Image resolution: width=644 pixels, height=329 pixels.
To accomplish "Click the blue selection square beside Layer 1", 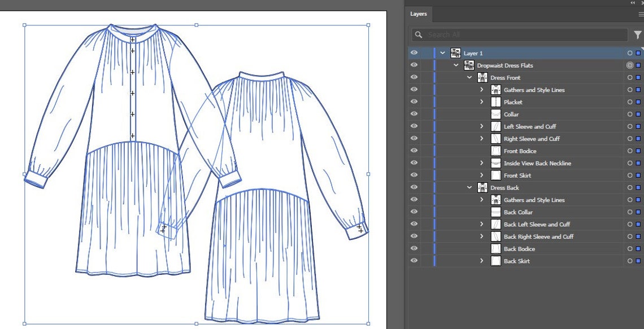I will pos(638,52).
